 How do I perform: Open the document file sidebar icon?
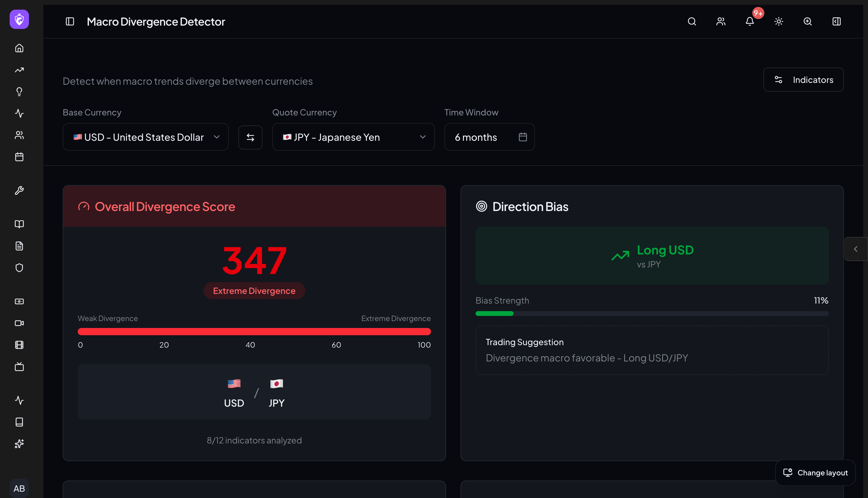pyautogui.click(x=19, y=246)
